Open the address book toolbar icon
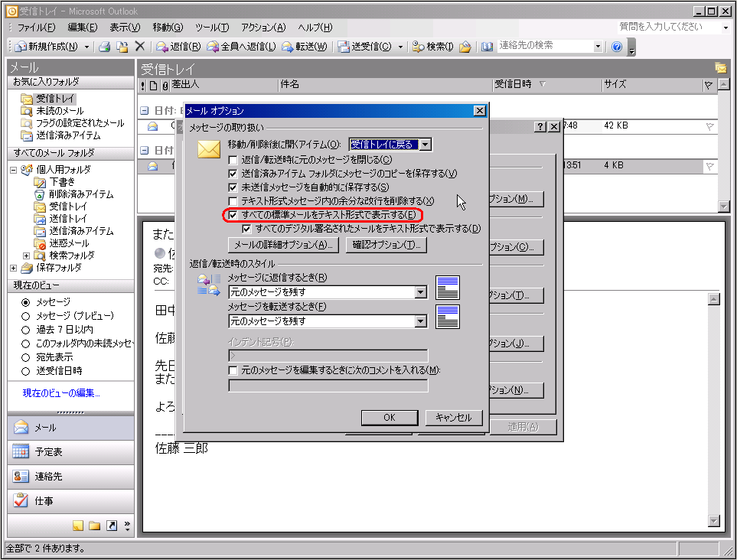737x560 pixels. coord(487,47)
